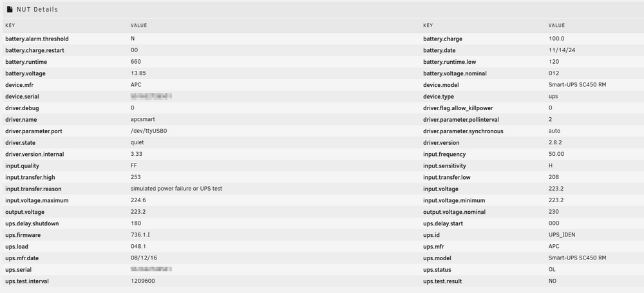Viewport: 644px width, 293px height.
Task: Select the input.transfer.reason value text
Action: [x=176, y=189]
